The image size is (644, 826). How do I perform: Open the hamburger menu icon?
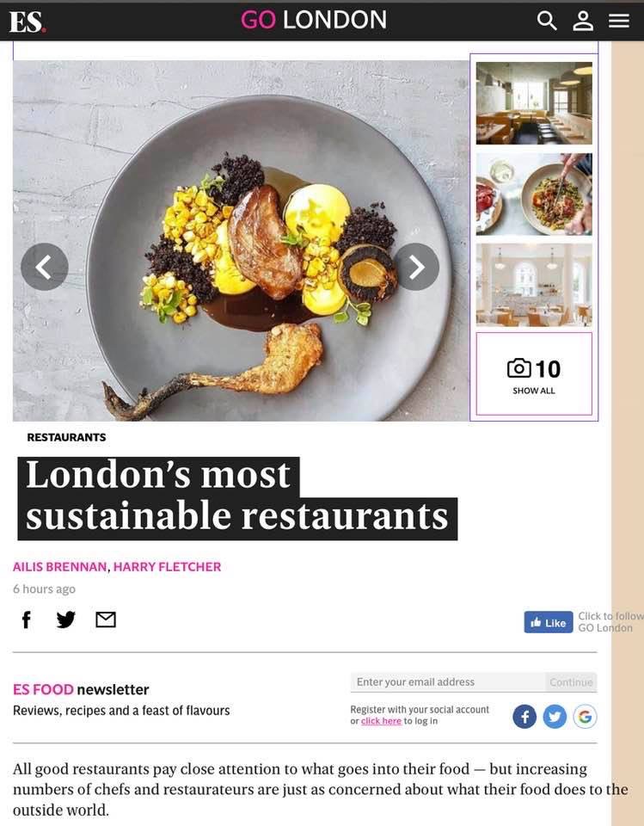619,21
